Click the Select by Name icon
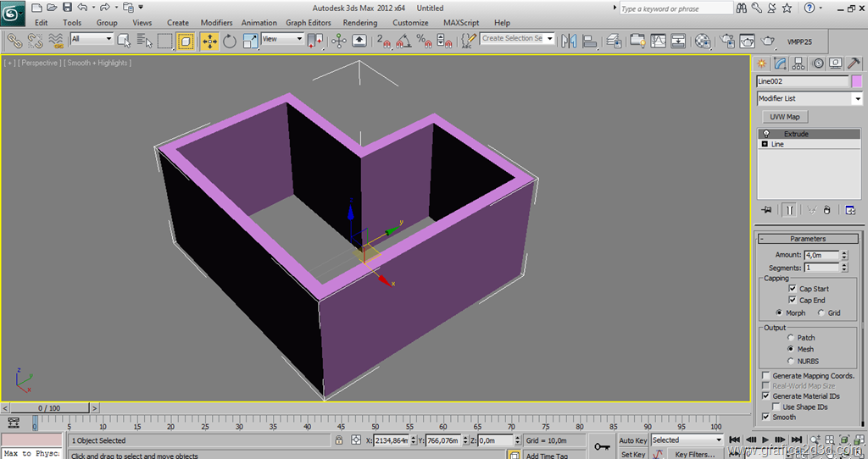The height and width of the screenshot is (459, 868). pyautogui.click(x=144, y=41)
